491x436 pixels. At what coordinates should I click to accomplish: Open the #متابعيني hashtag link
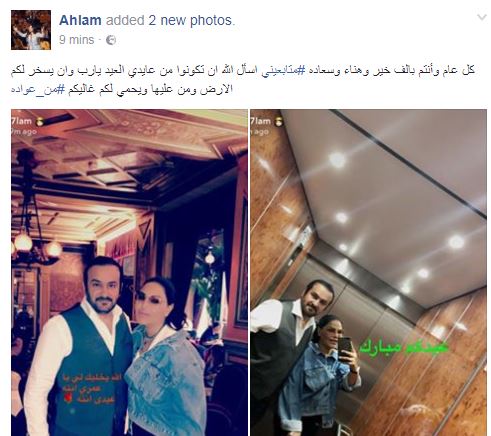pos(284,71)
